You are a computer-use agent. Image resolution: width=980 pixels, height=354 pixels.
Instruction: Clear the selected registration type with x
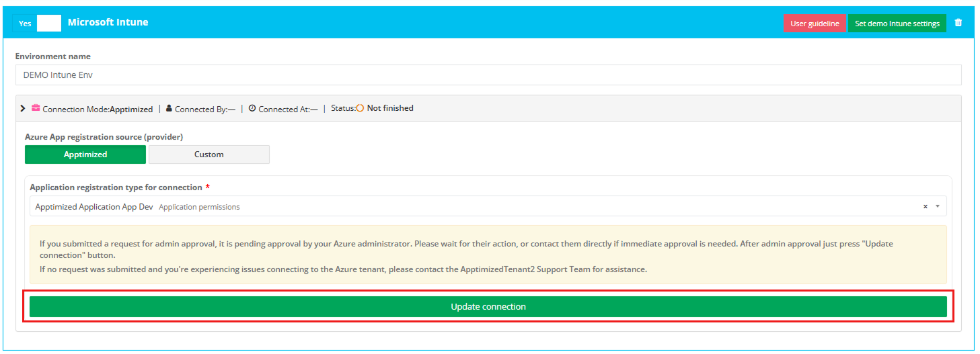tap(925, 207)
